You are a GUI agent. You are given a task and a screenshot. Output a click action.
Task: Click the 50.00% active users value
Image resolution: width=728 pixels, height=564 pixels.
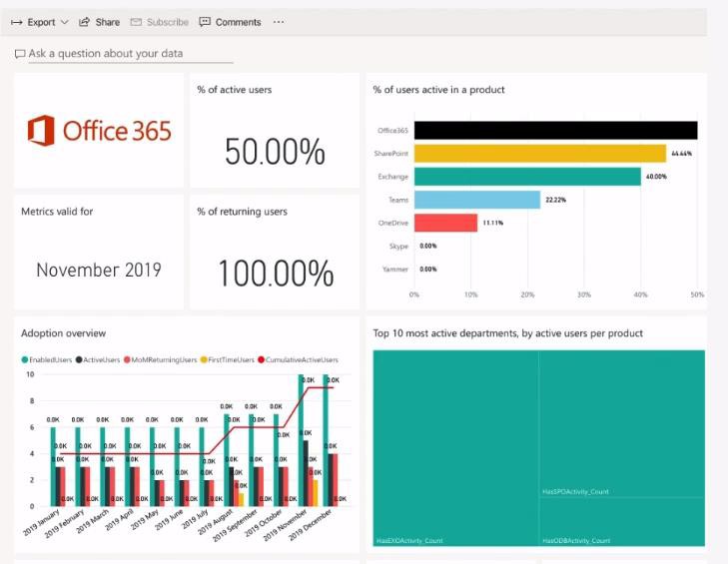coord(275,152)
